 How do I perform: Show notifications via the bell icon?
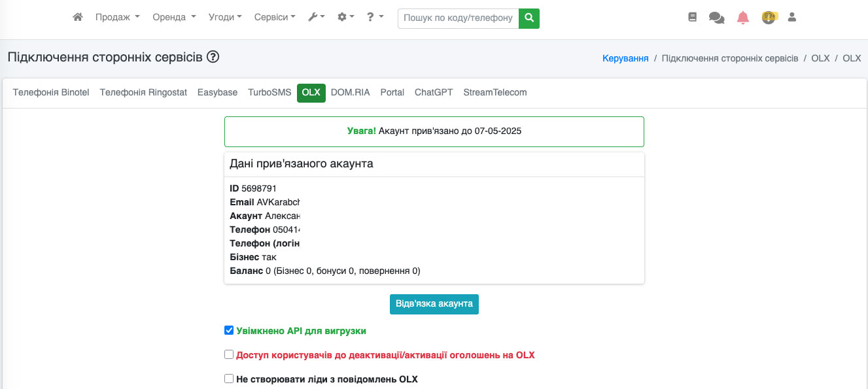(x=743, y=18)
